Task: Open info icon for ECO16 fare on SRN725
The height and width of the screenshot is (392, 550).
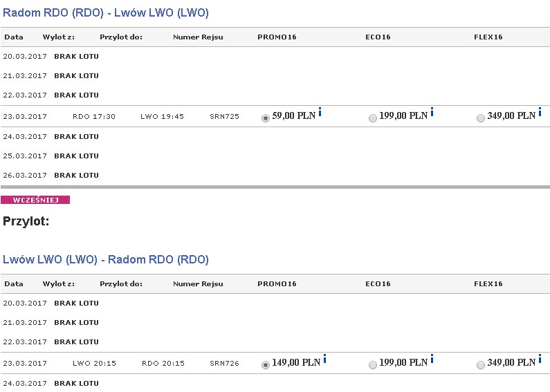Action: [x=432, y=112]
